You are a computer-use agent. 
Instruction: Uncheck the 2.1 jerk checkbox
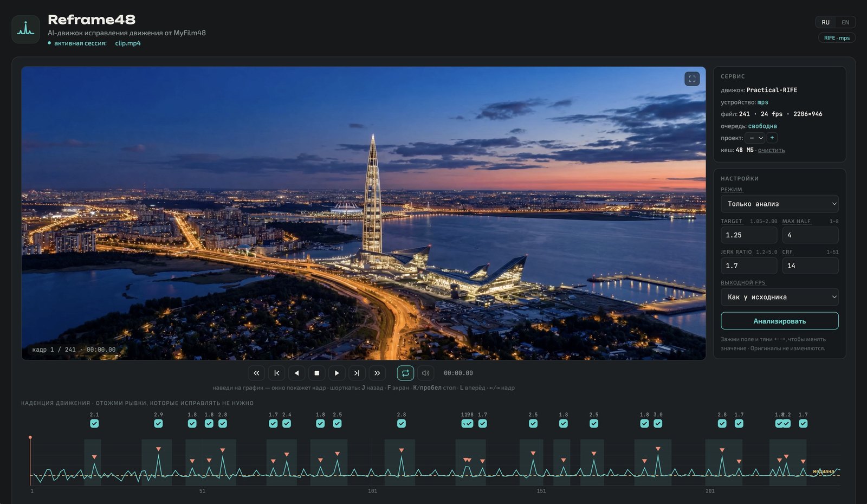point(94,423)
